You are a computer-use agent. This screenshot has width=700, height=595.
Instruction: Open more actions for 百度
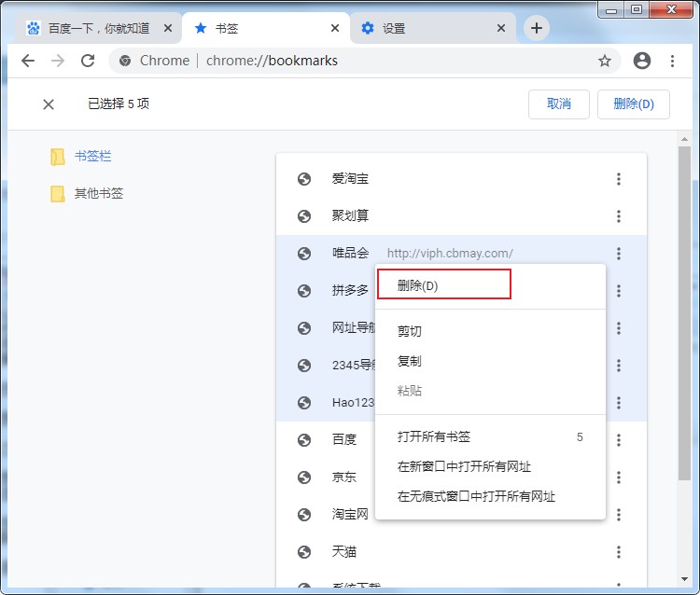click(x=618, y=440)
